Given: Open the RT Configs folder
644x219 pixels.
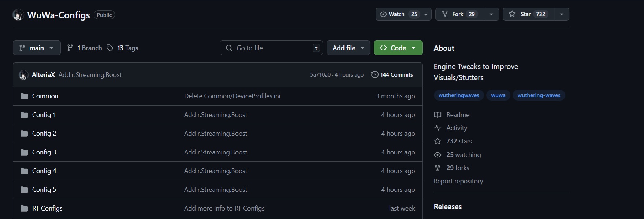Looking at the screenshot, I should point(47,208).
